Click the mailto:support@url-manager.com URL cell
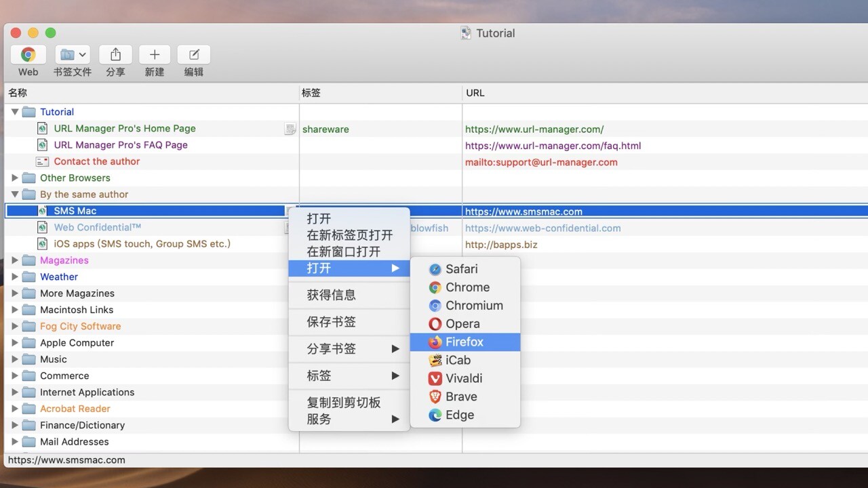The height and width of the screenshot is (488, 868). point(541,162)
